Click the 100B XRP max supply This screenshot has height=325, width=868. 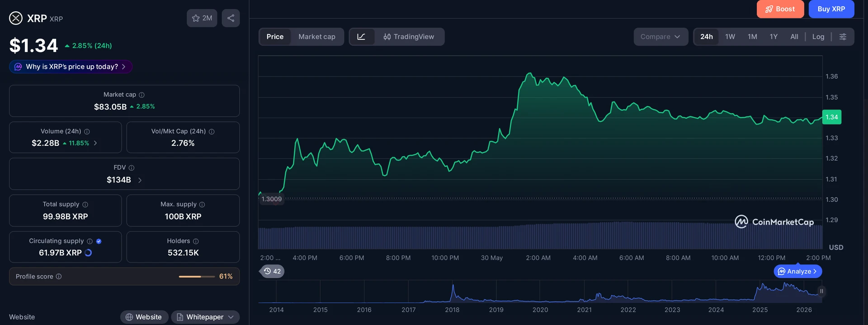(x=183, y=216)
